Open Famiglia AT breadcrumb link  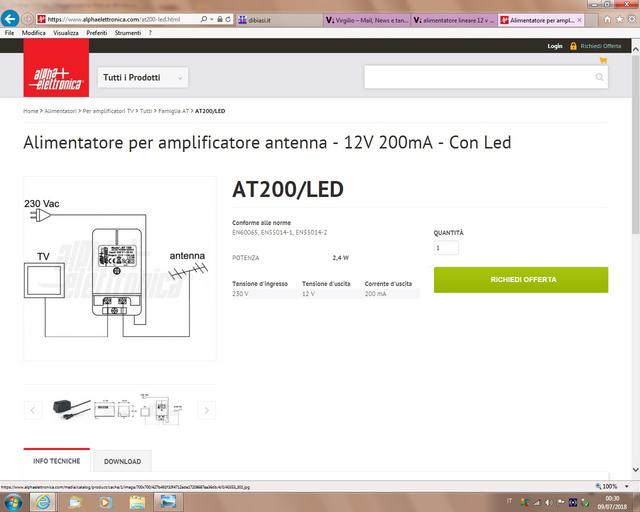point(173,111)
